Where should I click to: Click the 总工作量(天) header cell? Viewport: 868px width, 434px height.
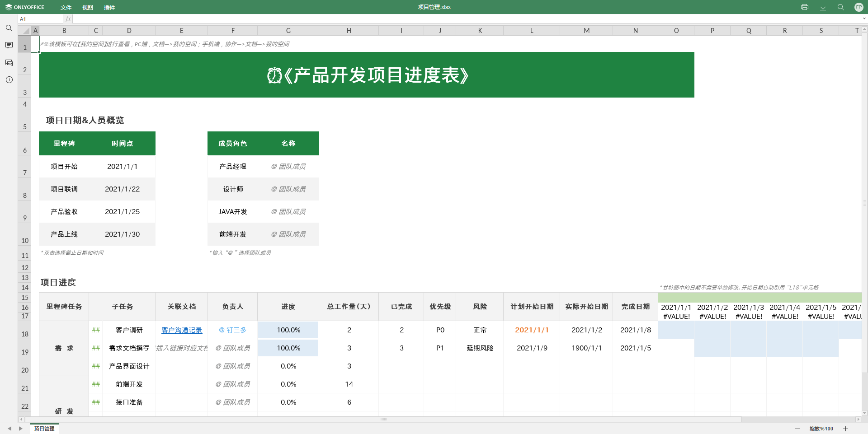point(349,307)
